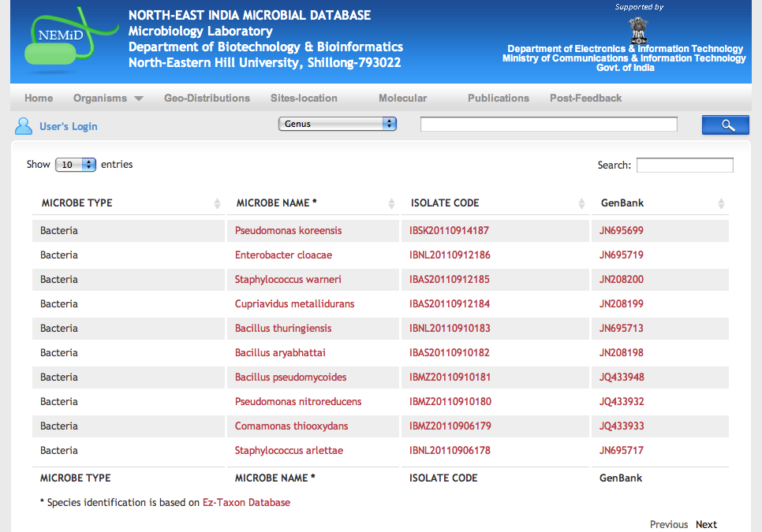The width and height of the screenshot is (762, 532).
Task: Click isolate code IBMZ20110910181
Action: tap(450, 378)
